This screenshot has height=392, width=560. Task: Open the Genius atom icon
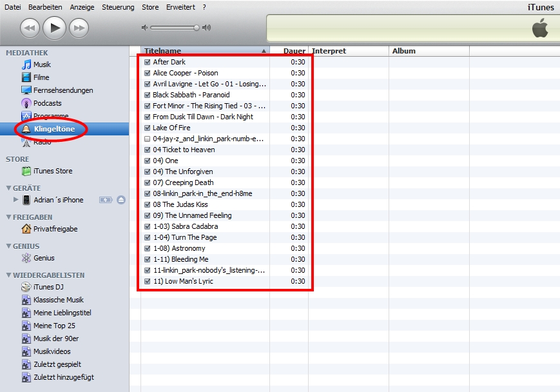26,258
